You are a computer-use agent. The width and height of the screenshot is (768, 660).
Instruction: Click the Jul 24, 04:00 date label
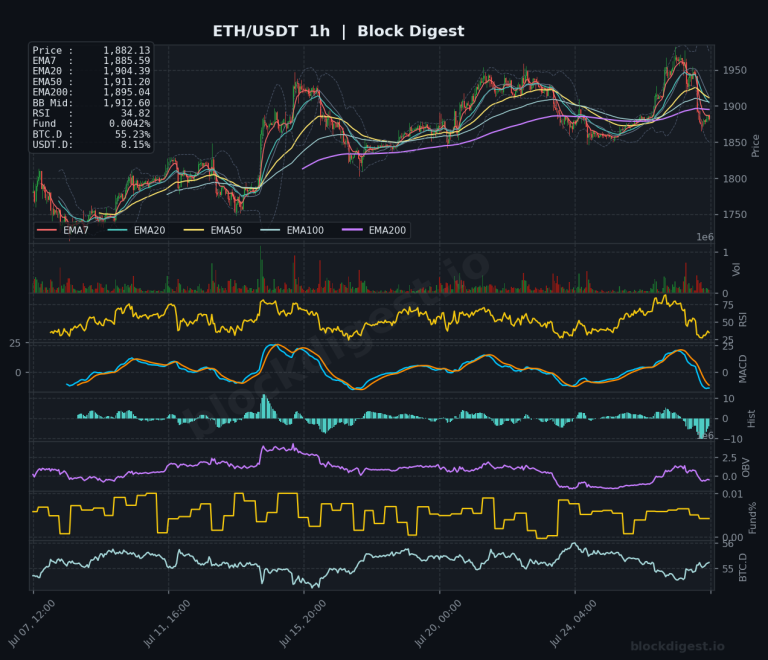click(x=574, y=624)
